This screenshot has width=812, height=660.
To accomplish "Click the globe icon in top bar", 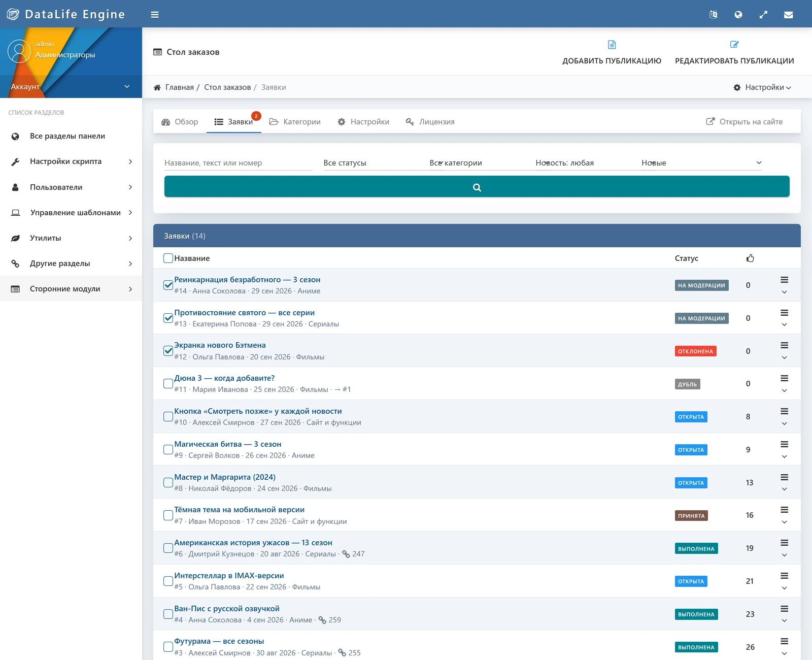I will [738, 15].
